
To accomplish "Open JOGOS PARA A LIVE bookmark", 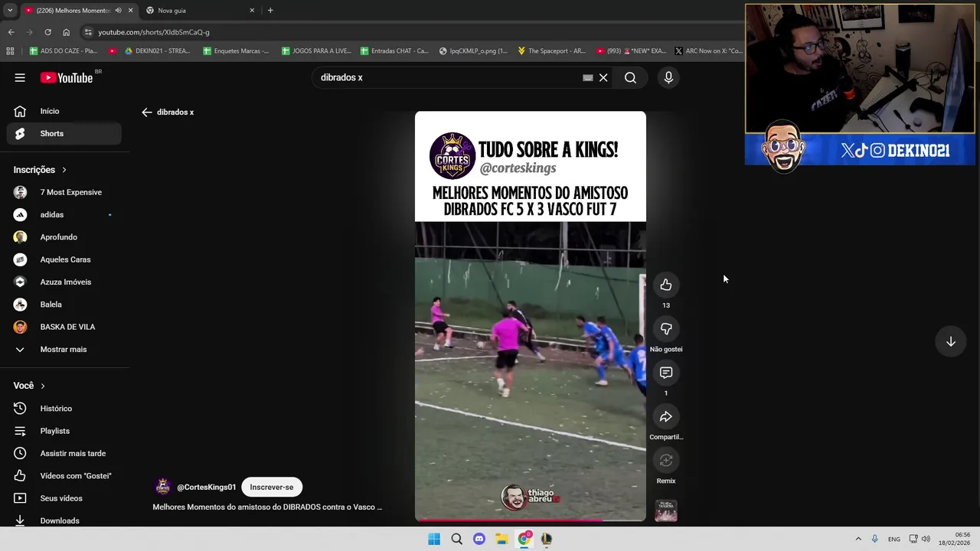I will (316, 51).
